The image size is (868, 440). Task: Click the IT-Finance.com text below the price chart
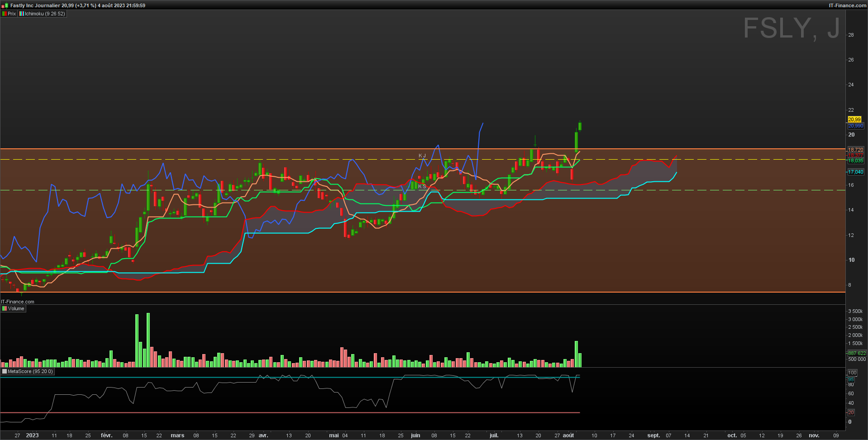coord(18,302)
